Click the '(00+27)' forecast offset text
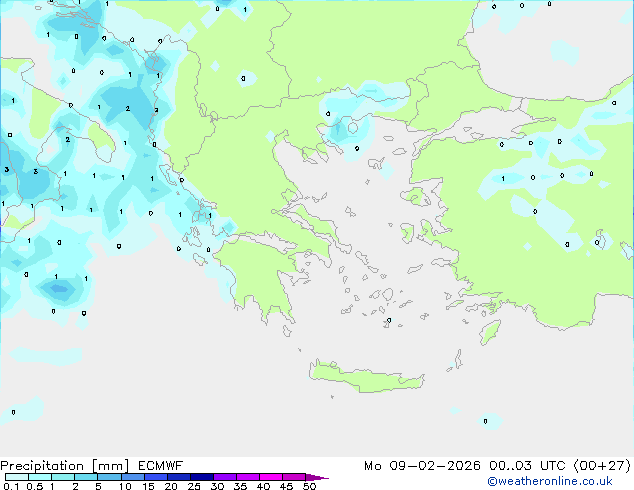634x490 pixels. point(602,466)
